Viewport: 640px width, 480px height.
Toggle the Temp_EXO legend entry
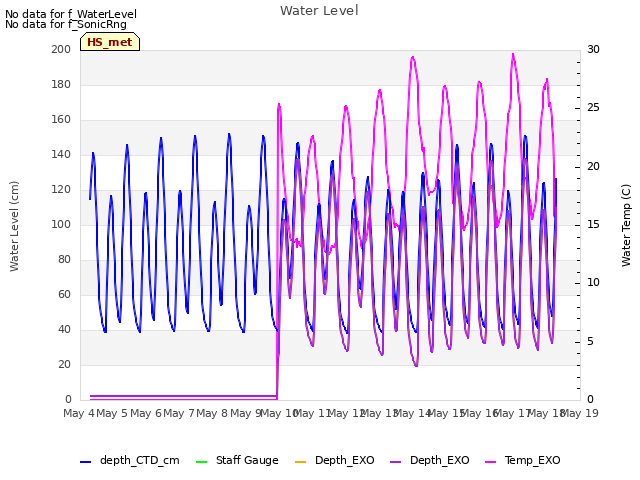pyautogui.click(x=522, y=460)
